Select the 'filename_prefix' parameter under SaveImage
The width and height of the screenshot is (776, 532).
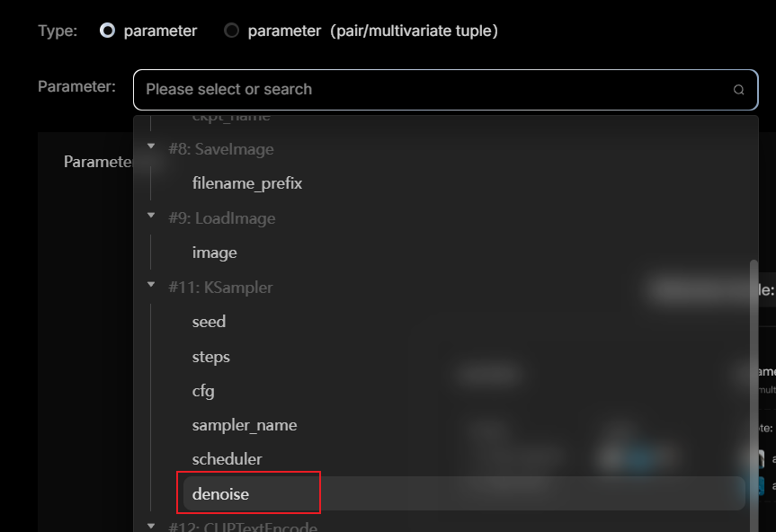pos(247,182)
